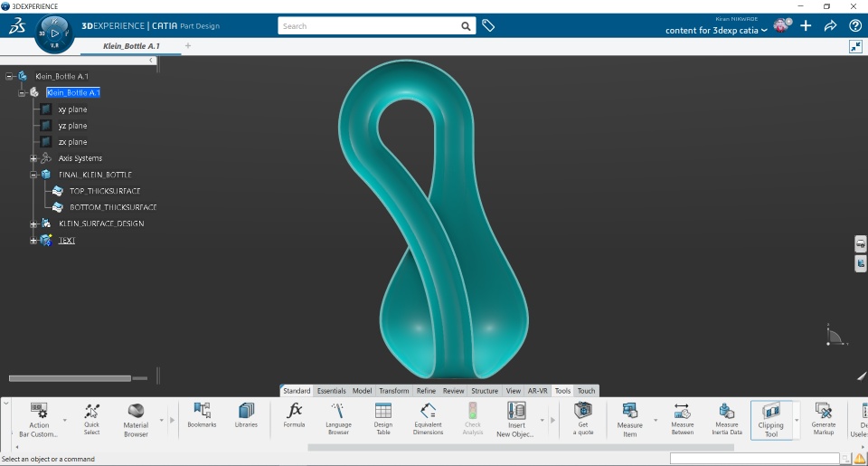Click the action bar horizontal scrollbar

pos(521,447)
